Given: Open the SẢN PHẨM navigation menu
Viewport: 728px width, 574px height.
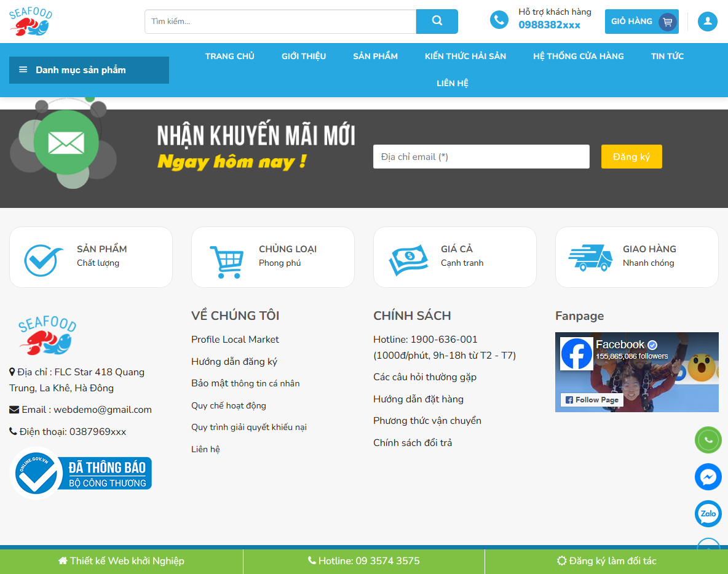Looking at the screenshot, I should coord(375,56).
